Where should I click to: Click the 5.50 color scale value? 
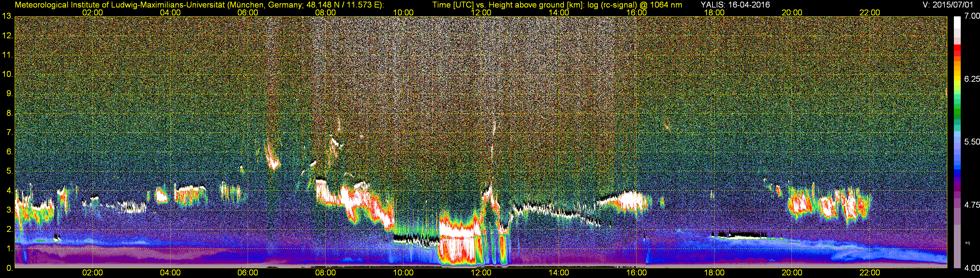tap(972, 142)
